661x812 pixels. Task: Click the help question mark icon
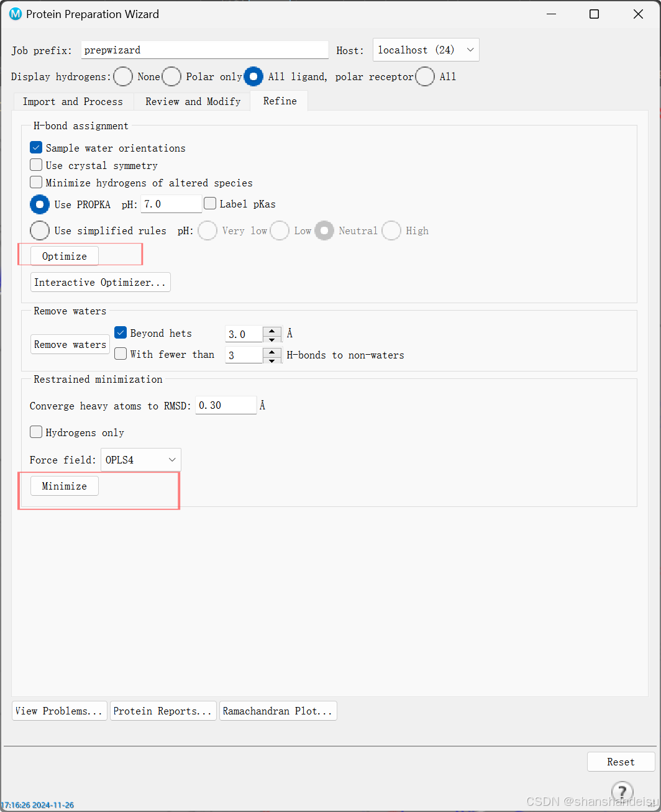tap(622, 791)
